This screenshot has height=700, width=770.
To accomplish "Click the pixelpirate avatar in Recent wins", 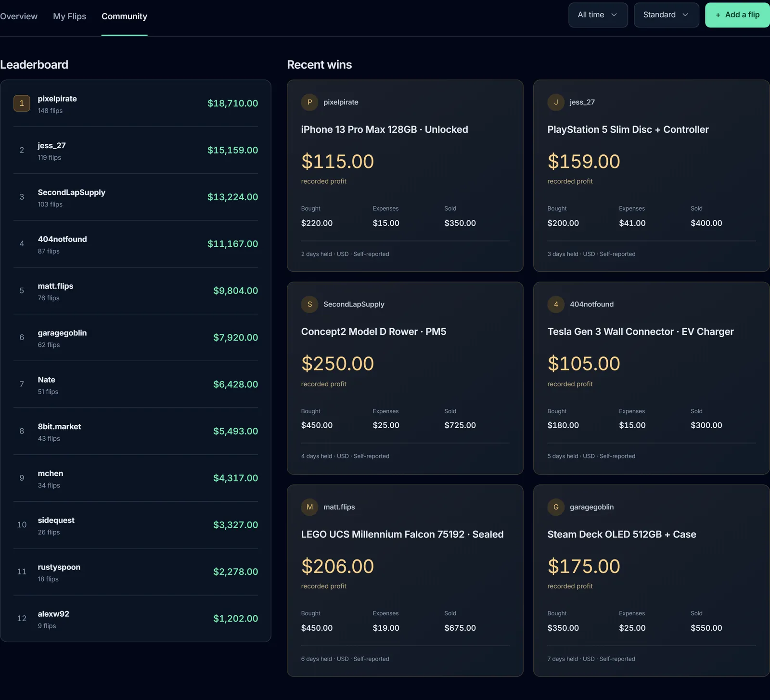I will pyautogui.click(x=309, y=102).
